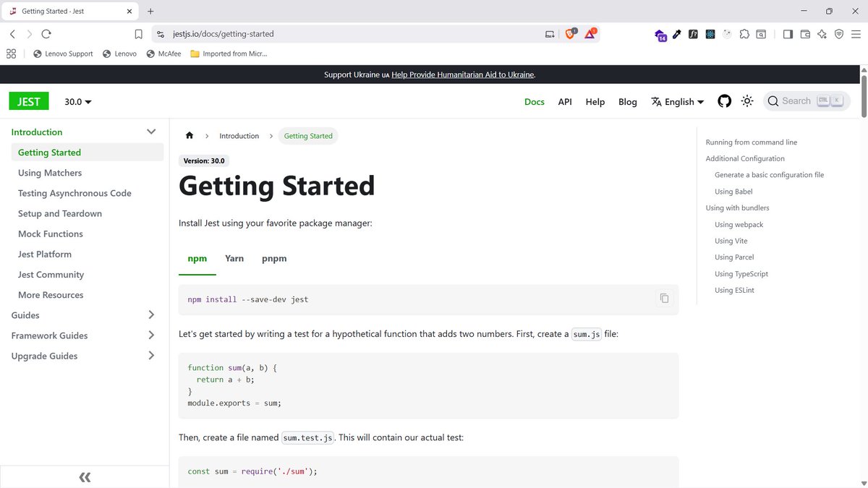Image resolution: width=868 pixels, height=488 pixels.
Task: Collapse the Introduction sidebar chevron
Action: pyautogui.click(x=151, y=132)
